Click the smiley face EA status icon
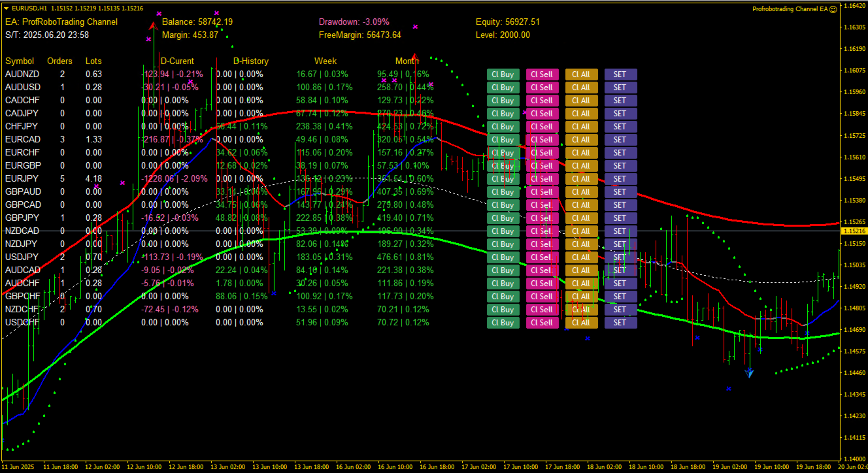The image size is (868, 473). click(833, 9)
